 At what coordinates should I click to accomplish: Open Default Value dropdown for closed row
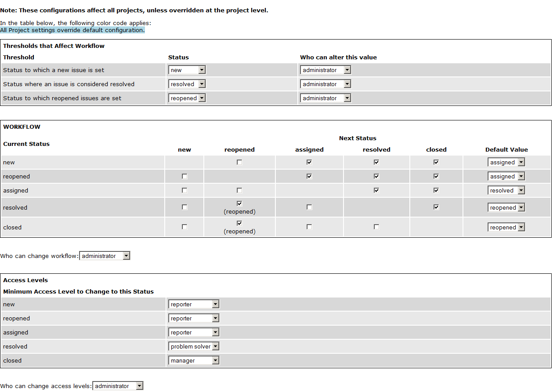pyautogui.click(x=506, y=227)
